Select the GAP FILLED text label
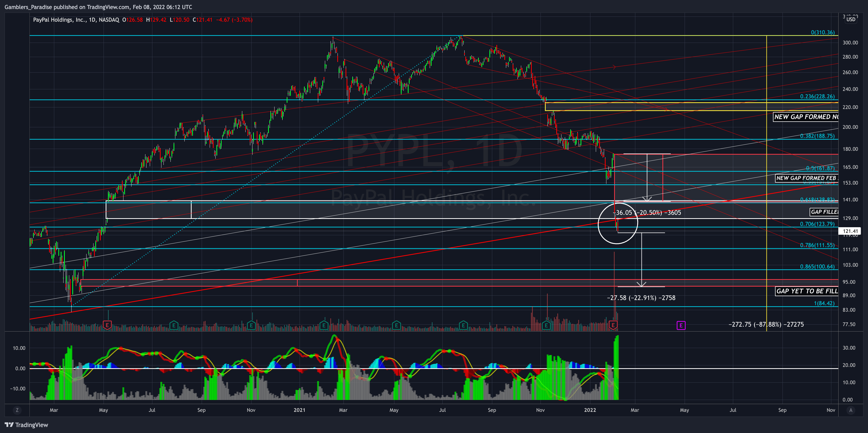This screenshot has width=868, height=433. click(x=824, y=212)
